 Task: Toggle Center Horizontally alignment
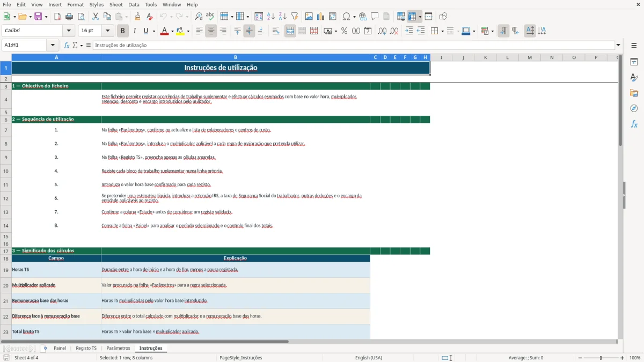click(211, 31)
